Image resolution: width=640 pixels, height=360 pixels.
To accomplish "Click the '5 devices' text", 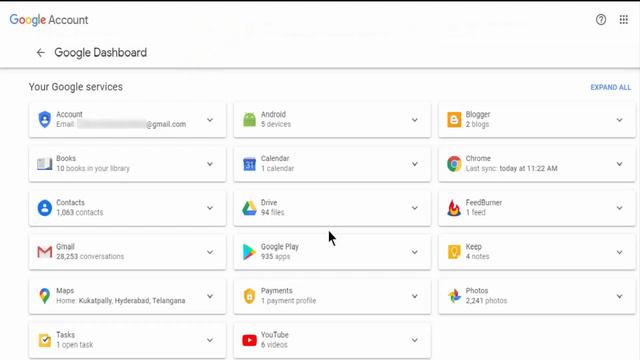I will pos(276,124).
